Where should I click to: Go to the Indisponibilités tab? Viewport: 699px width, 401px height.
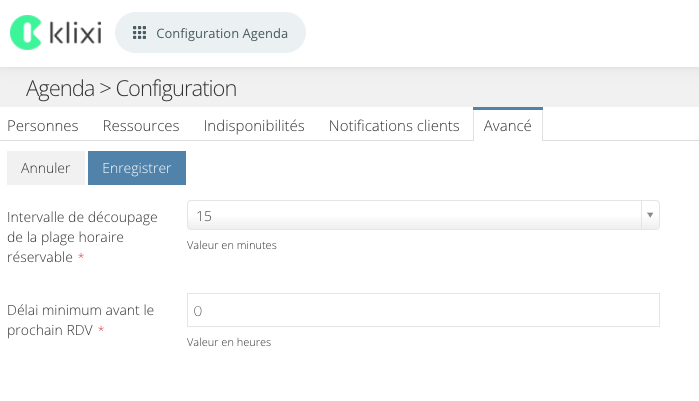pyautogui.click(x=254, y=126)
